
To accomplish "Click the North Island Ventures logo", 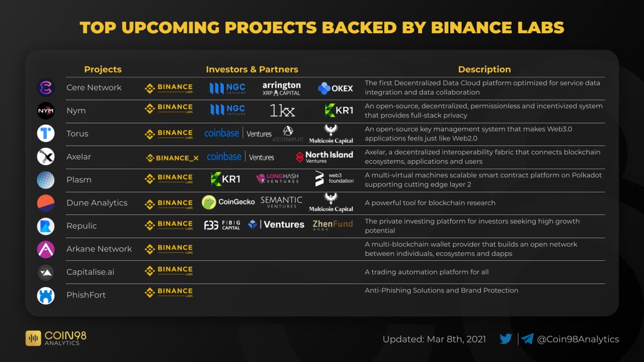I will click(x=324, y=157).
